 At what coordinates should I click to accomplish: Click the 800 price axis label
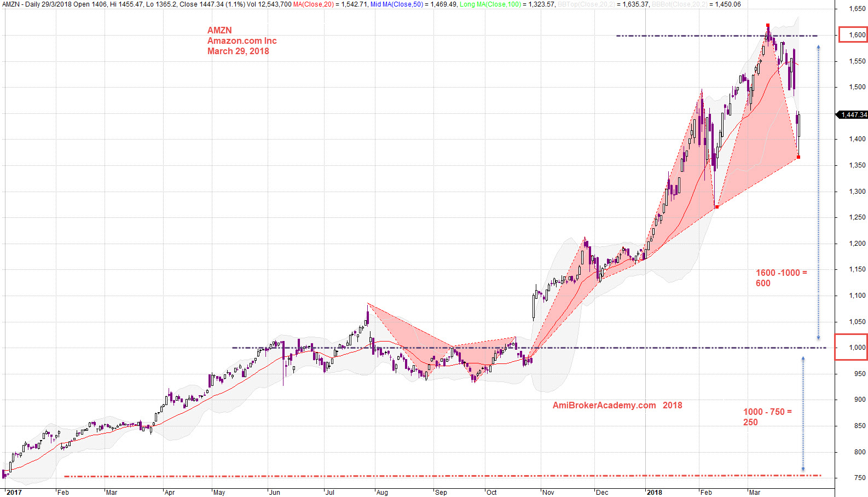[860, 452]
